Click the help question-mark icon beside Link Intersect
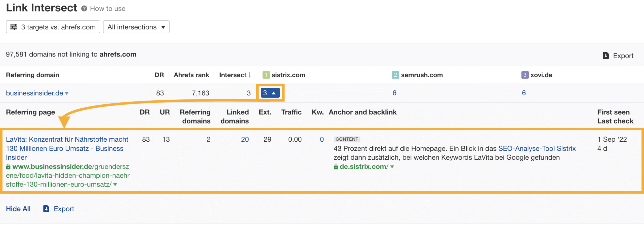This screenshot has height=225, width=644. [x=84, y=9]
